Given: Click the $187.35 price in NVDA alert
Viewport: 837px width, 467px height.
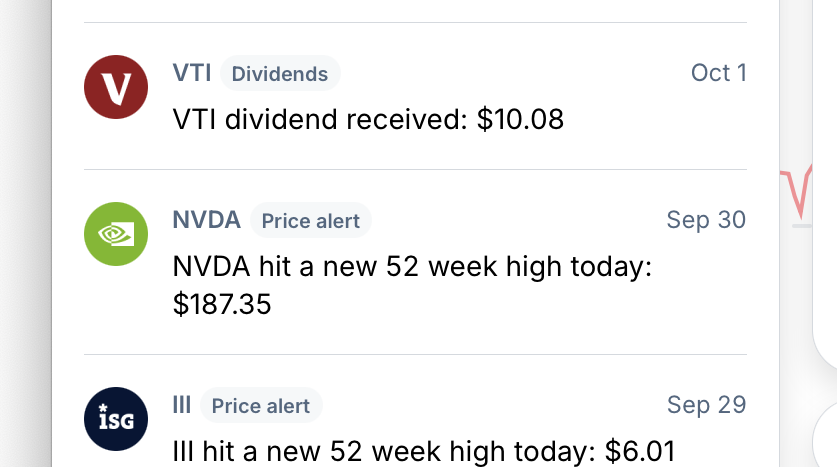Looking at the screenshot, I should pos(222,304).
